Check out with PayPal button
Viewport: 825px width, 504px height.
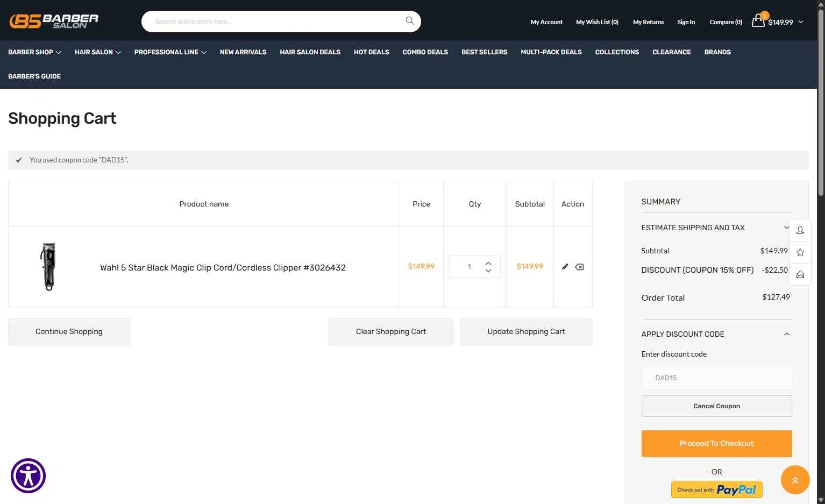[x=717, y=489]
